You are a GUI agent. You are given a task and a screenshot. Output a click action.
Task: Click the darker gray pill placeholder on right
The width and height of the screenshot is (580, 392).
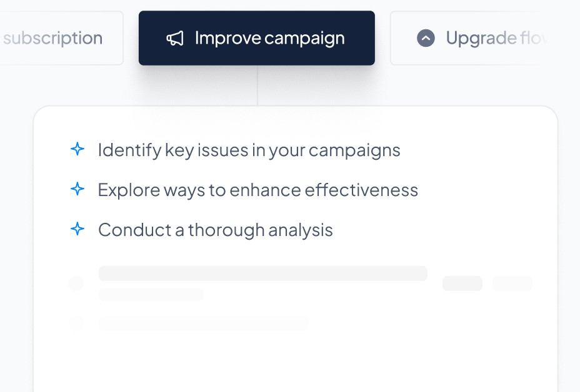(462, 283)
